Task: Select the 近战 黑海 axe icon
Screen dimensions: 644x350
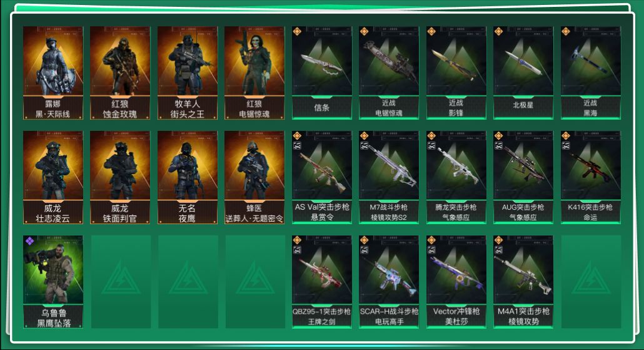Action: click(591, 73)
